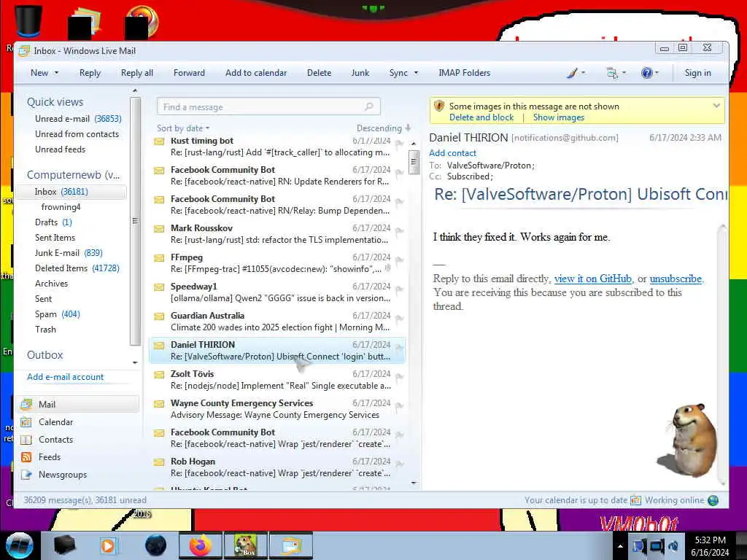The width and height of the screenshot is (747, 560).
Task: Click message list scroll down arrow
Action: coord(414,483)
